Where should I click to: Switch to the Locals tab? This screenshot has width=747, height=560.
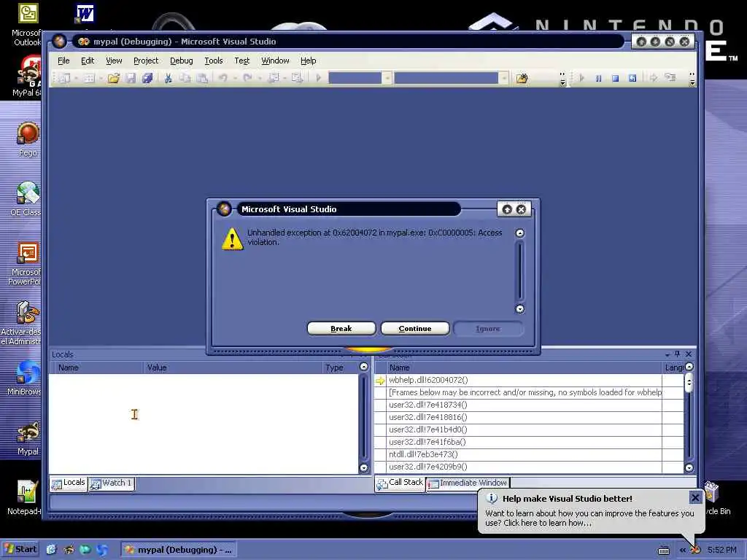pos(69,483)
